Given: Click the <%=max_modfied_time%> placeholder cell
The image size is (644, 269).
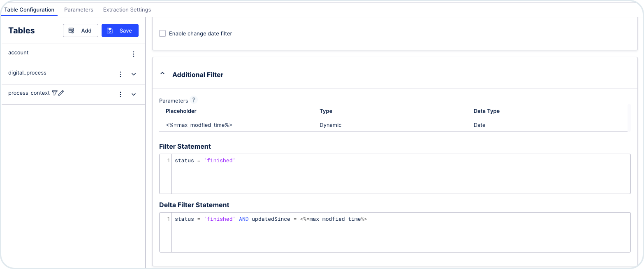Looking at the screenshot, I should pos(199,125).
